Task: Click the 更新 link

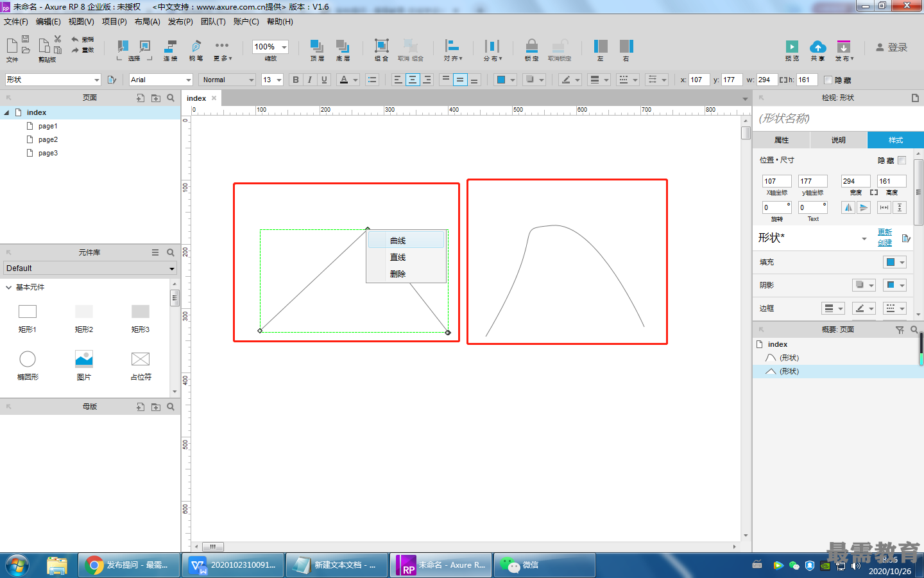Action: point(885,232)
